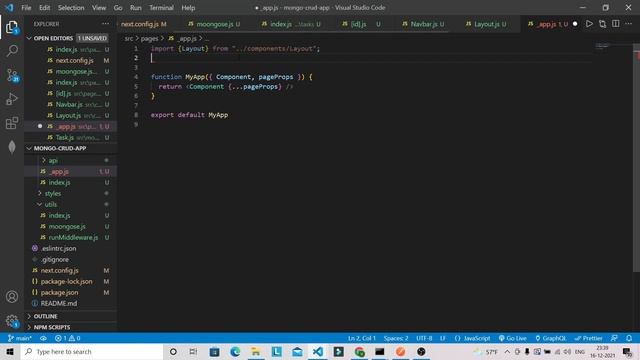Switch to moongose.js tab
Viewport: 640px width, 360px height.
[x=214, y=24]
